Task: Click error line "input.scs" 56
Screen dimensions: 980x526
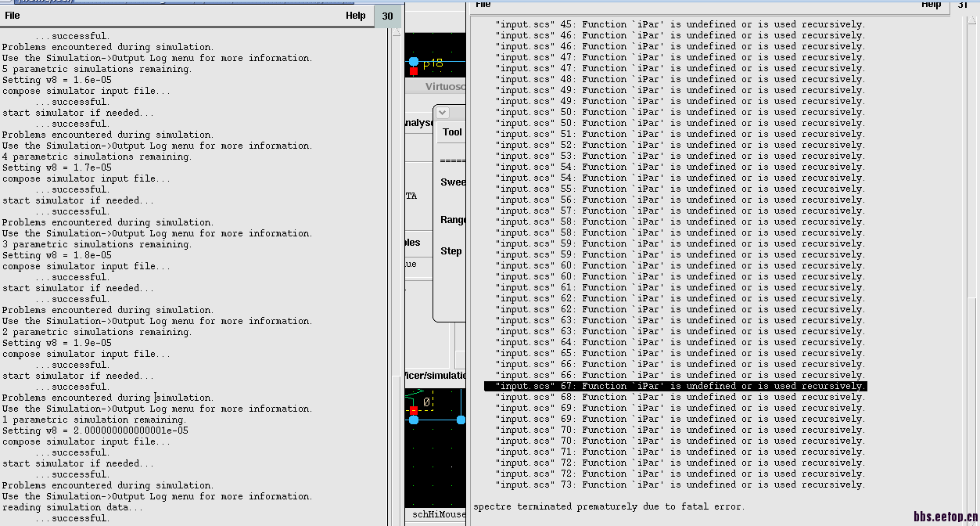Action: (680, 200)
